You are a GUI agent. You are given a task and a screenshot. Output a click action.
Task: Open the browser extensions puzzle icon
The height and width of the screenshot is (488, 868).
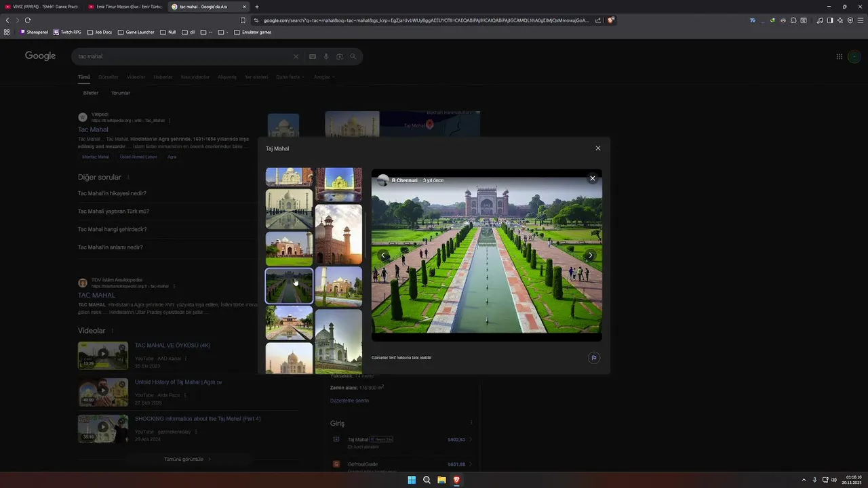[x=793, y=20]
